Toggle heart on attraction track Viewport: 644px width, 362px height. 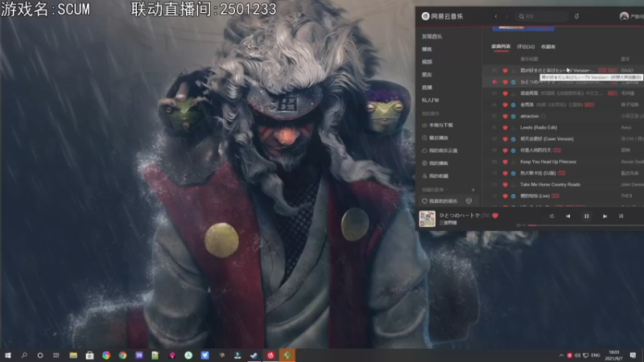point(506,117)
